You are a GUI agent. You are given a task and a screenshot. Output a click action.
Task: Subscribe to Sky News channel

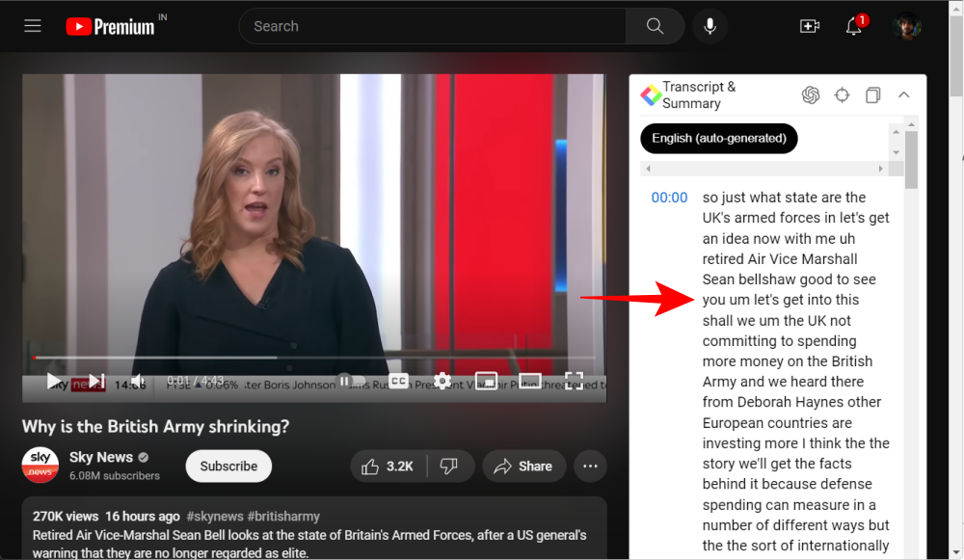(228, 467)
